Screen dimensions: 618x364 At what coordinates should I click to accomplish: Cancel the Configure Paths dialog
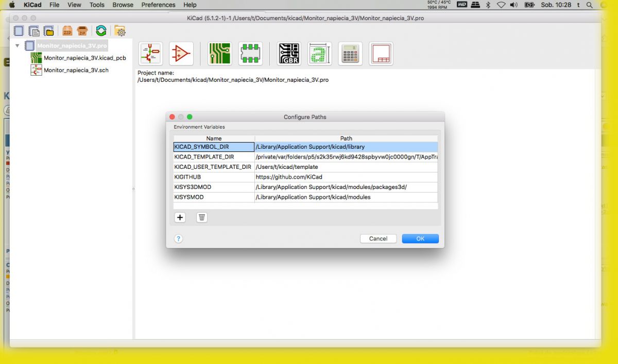click(378, 239)
